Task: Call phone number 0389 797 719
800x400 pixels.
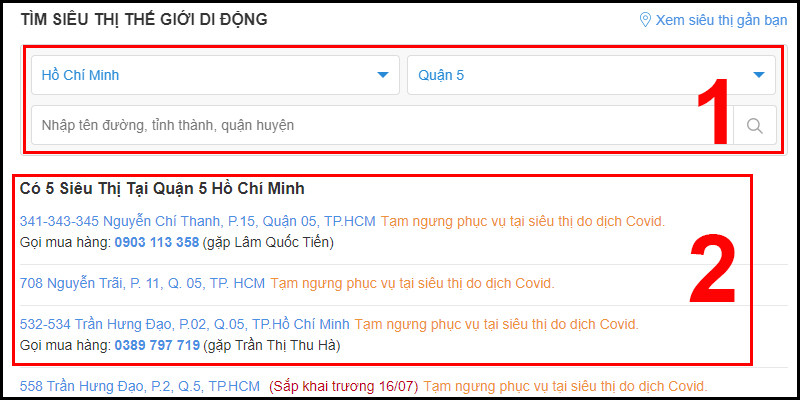Action: [x=157, y=345]
